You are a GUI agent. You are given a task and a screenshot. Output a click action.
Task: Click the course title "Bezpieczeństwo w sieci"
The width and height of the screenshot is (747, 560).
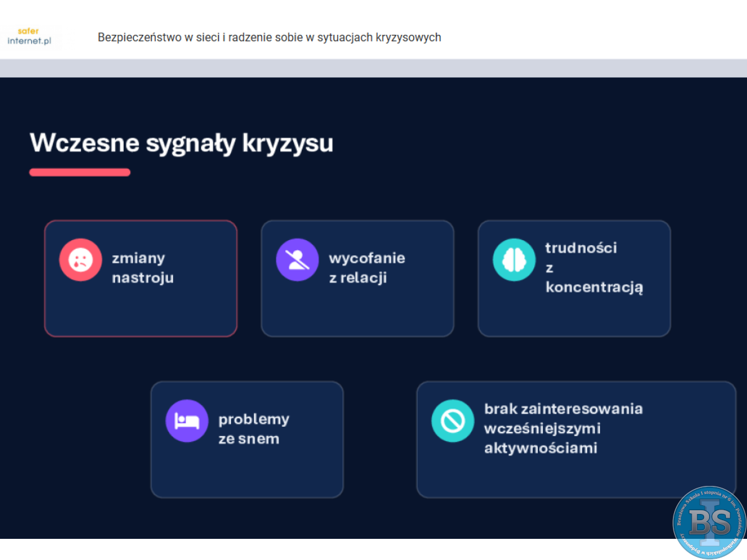(269, 37)
